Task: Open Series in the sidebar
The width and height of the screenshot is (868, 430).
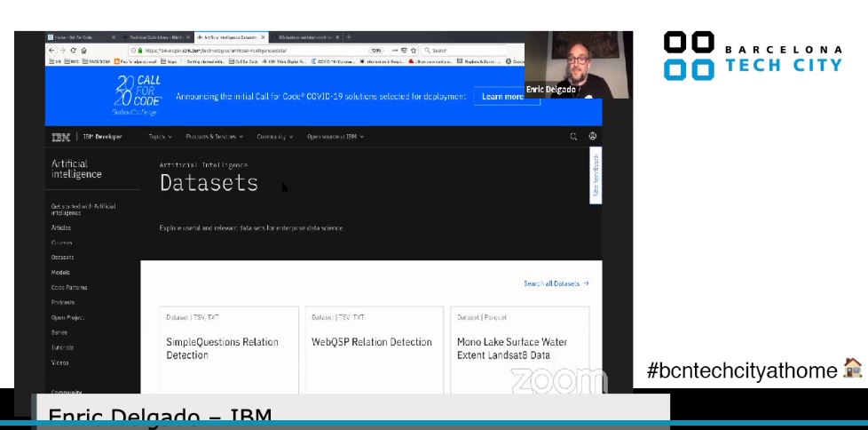Action: (x=59, y=332)
